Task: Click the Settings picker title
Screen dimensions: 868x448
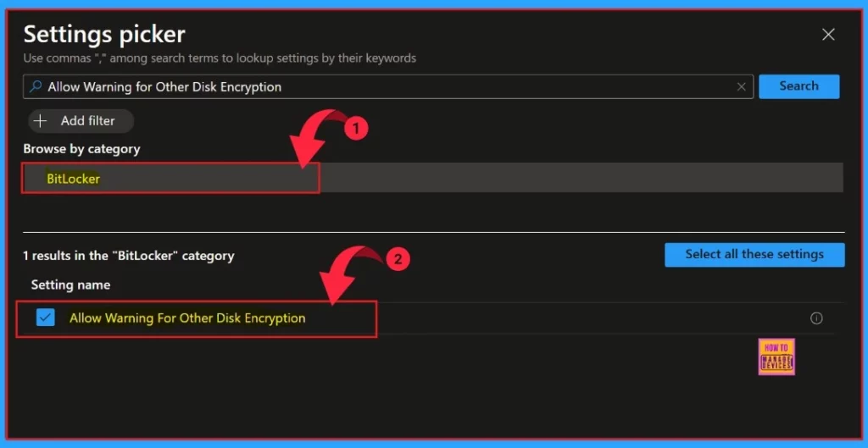Action: (x=104, y=34)
